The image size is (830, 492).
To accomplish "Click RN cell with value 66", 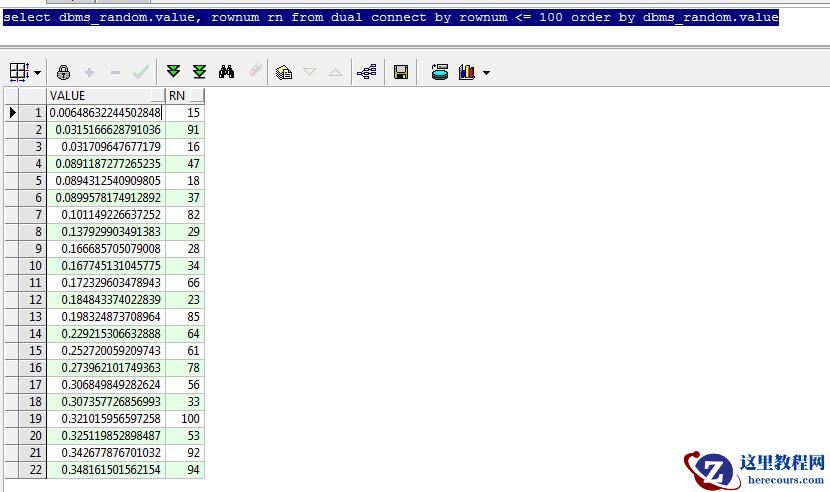I will (x=185, y=283).
